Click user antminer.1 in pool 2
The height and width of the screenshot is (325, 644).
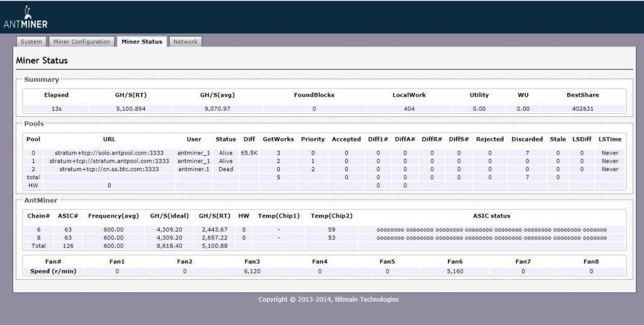point(194,168)
